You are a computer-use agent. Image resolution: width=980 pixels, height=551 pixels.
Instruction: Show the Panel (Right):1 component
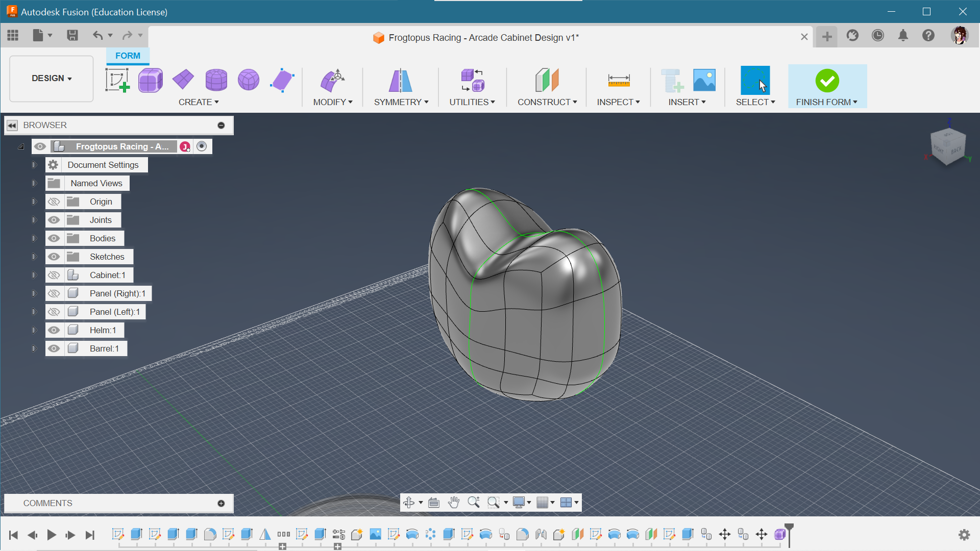[x=54, y=293]
